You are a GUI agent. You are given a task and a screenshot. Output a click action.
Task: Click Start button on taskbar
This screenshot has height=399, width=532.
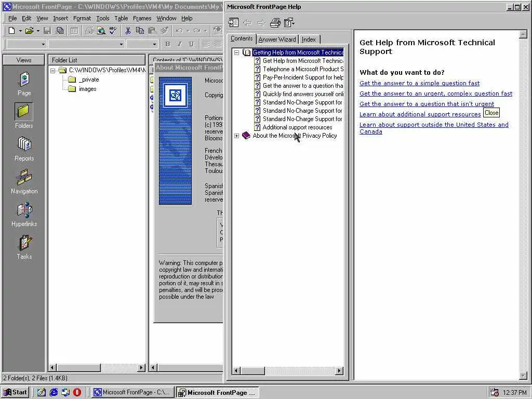point(15,392)
